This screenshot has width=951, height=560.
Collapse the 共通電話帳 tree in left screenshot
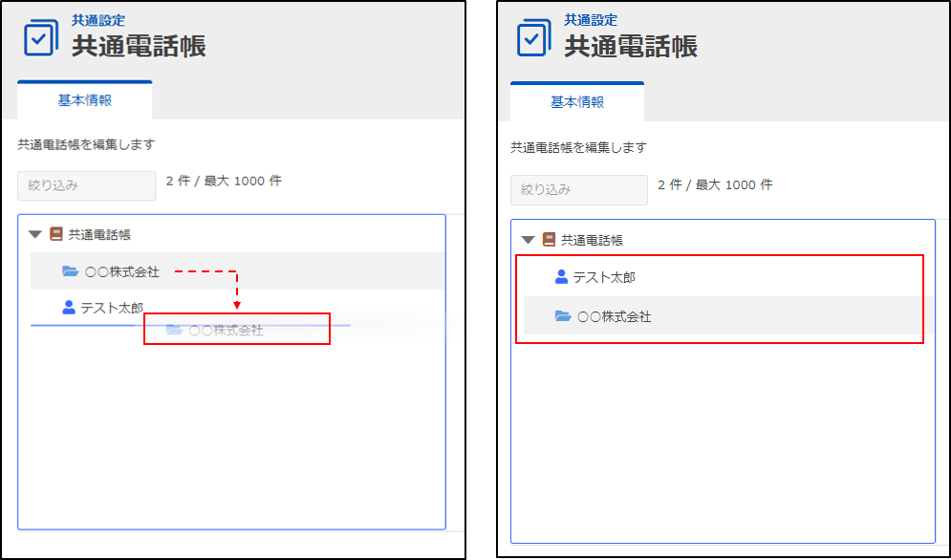tap(35, 234)
